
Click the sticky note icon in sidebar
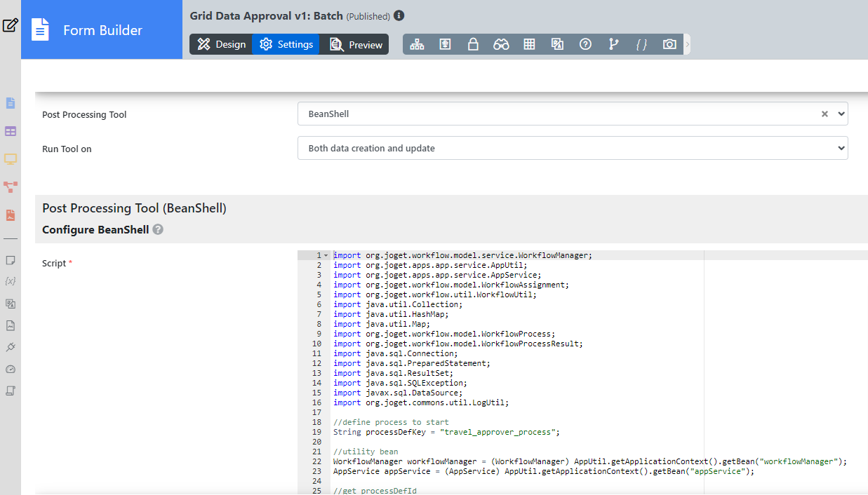tap(11, 260)
